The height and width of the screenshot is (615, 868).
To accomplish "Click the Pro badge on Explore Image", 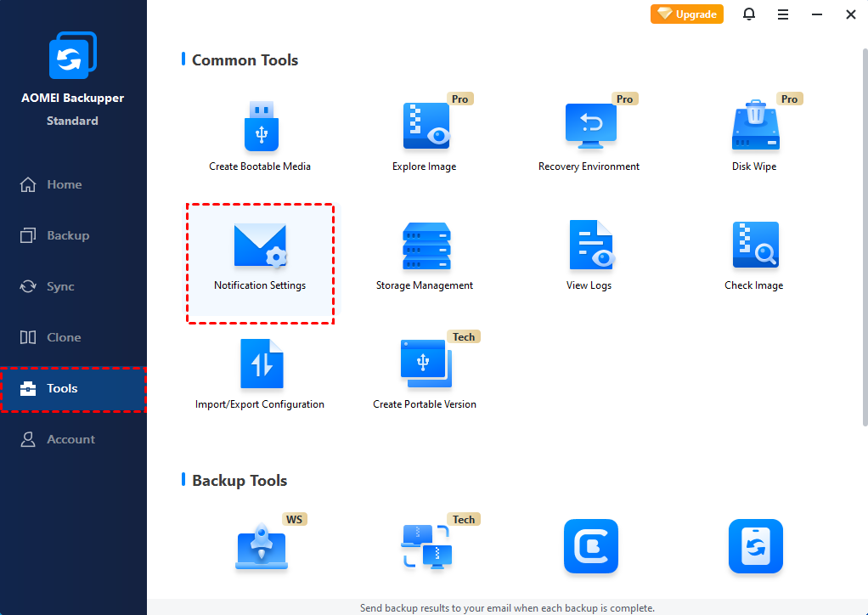I will point(459,99).
